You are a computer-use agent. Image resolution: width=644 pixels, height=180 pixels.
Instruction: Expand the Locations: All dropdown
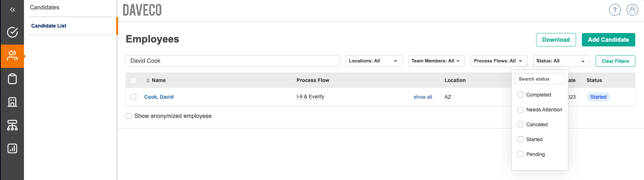point(374,61)
